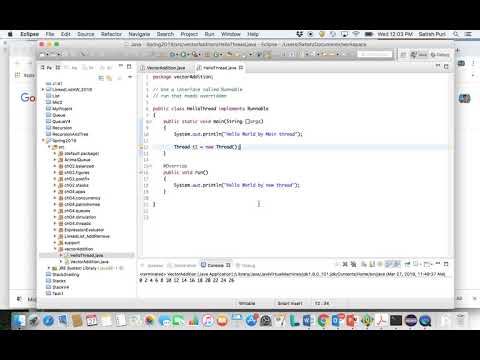Minimize the Console view

tap(438, 264)
